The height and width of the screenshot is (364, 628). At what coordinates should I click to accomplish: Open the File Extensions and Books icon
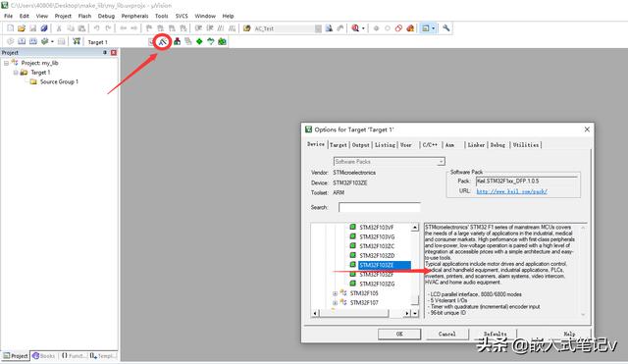point(177,41)
